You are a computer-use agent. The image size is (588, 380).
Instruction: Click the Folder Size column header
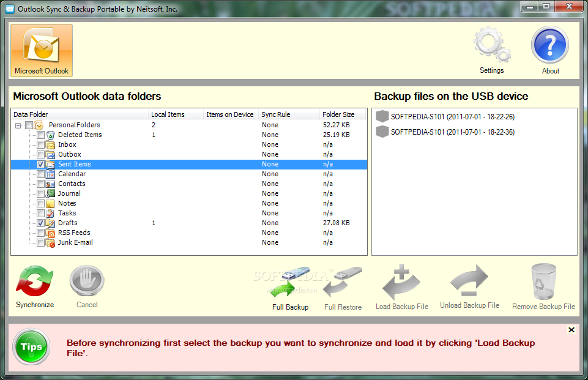[343, 114]
